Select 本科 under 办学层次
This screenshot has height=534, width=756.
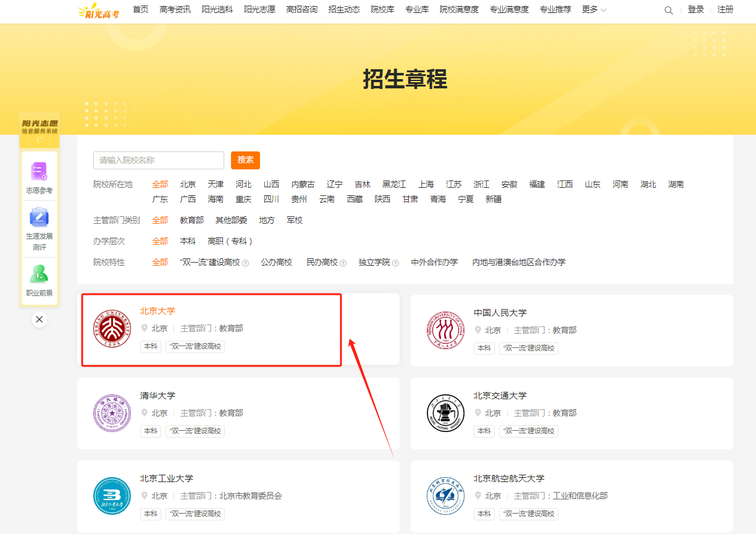coord(188,241)
